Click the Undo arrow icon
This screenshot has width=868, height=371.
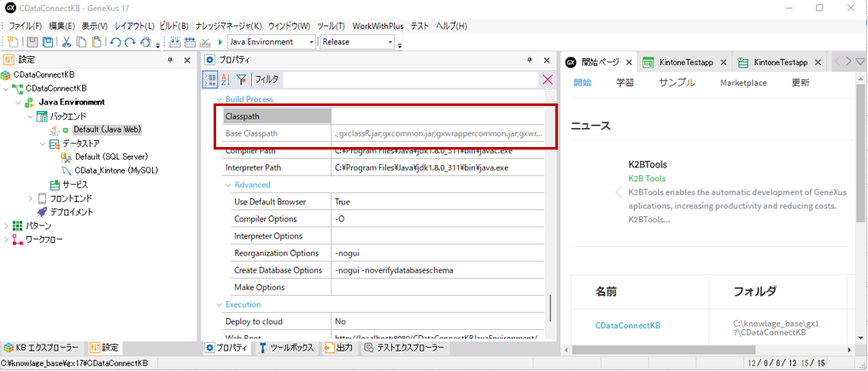pos(115,42)
